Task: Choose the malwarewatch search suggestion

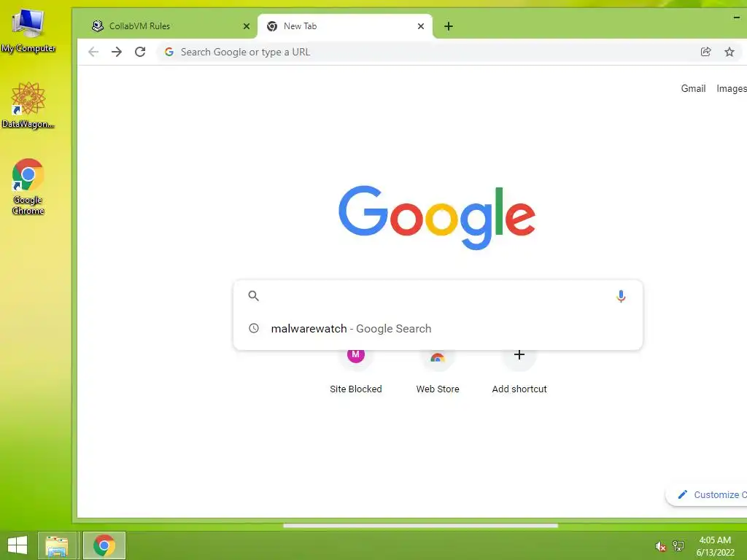Action: point(438,329)
